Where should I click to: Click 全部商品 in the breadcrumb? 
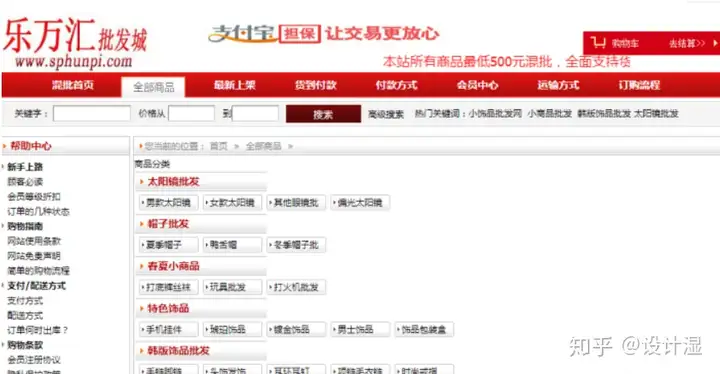coord(263,146)
